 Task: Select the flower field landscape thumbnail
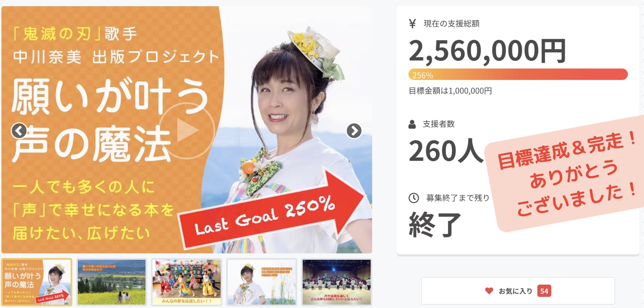coord(112,282)
